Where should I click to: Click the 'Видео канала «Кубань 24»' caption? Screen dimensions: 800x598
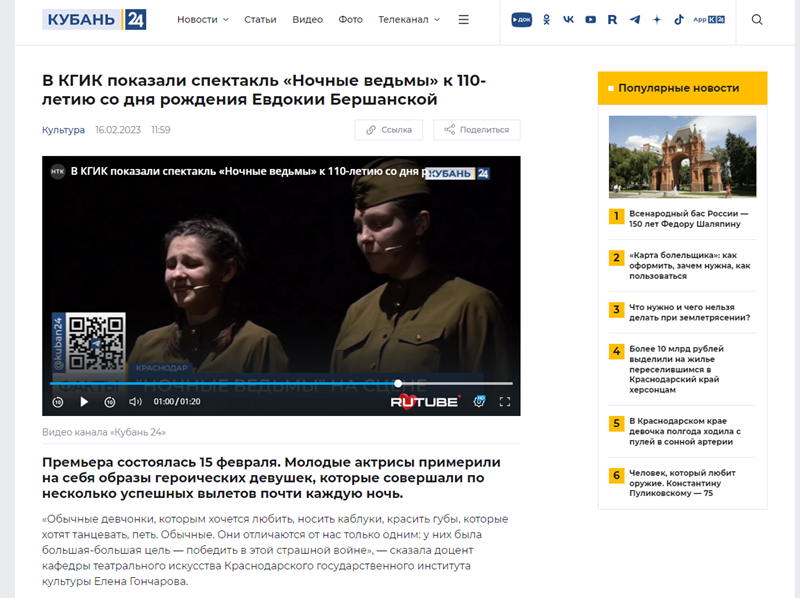click(x=104, y=432)
